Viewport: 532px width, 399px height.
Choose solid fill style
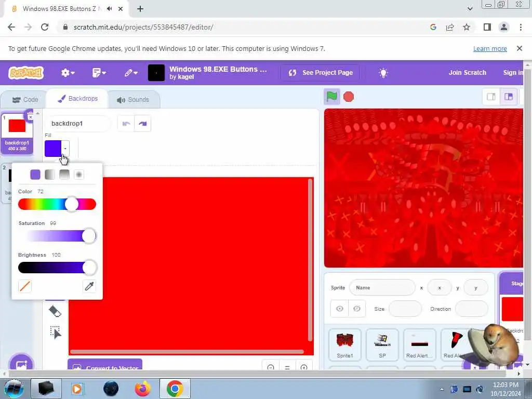coord(35,175)
